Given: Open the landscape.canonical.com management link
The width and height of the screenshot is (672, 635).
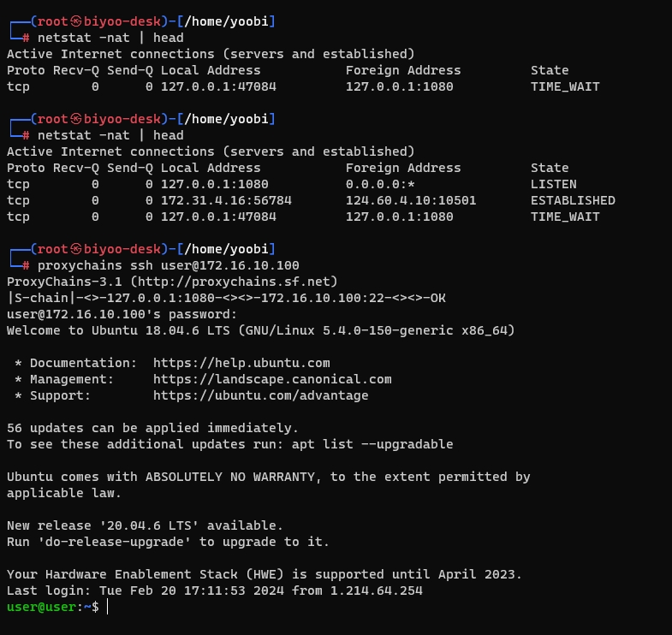Looking at the screenshot, I should 272,379.
